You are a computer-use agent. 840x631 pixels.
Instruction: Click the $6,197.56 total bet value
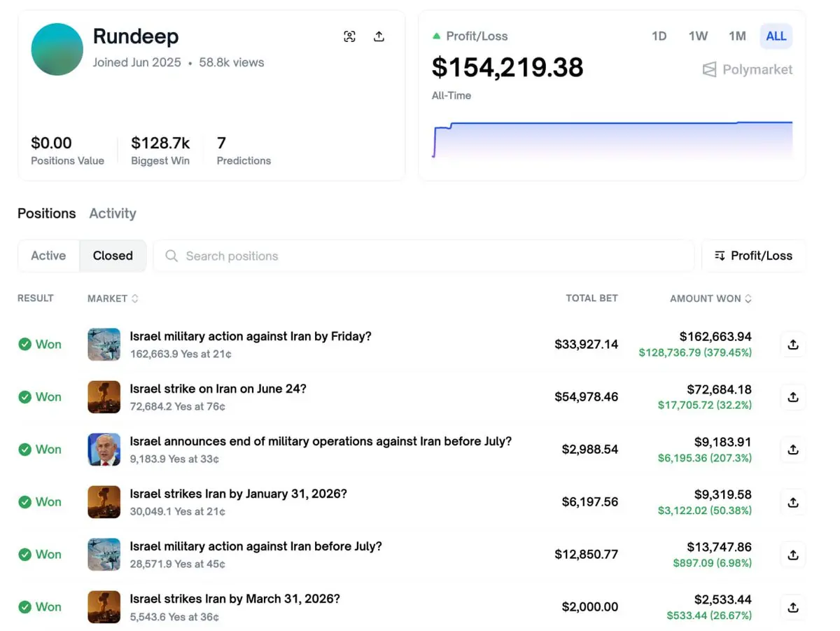[x=590, y=501]
